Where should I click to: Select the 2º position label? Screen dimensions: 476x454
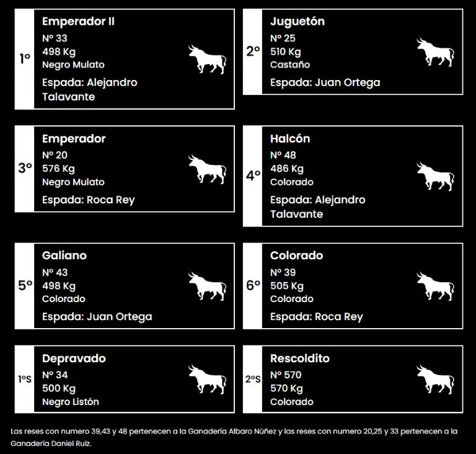point(253,51)
